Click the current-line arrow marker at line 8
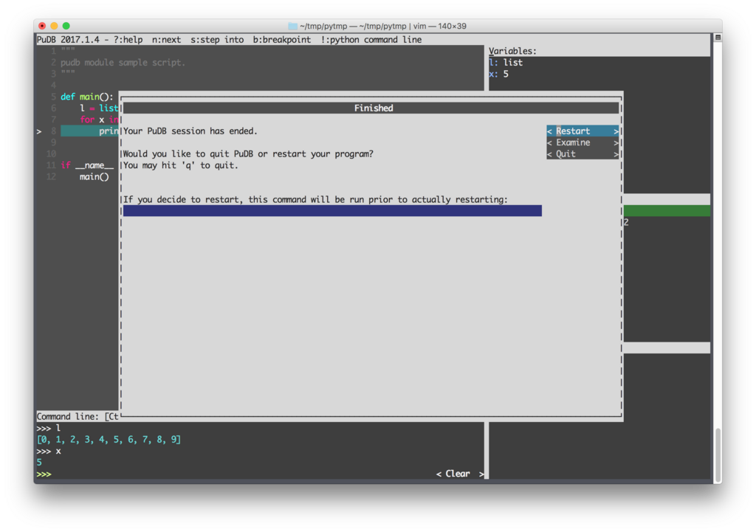This screenshot has width=756, height=532. [x=39, y=131]
